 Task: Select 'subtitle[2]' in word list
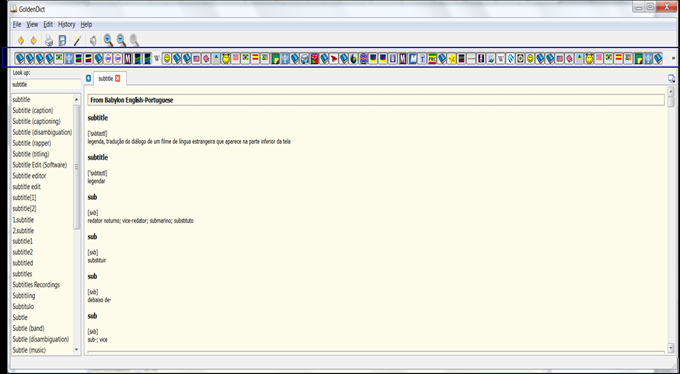pyautogui.click(x=24, y=209)
